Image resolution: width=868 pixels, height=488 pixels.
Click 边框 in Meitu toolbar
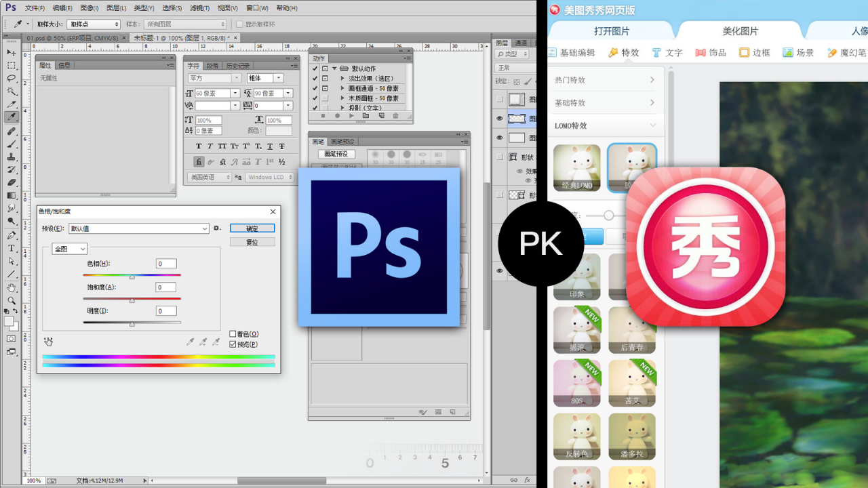coord(755,52)
